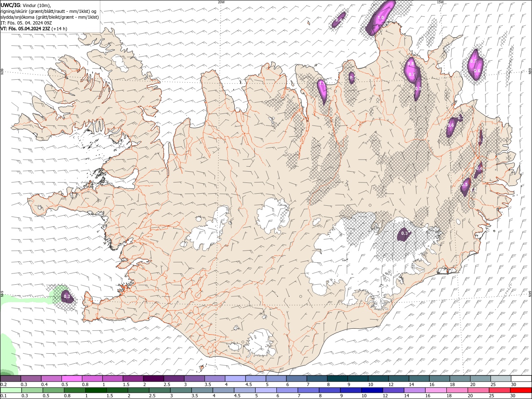Select the white 30 snow legend swatch
Image resolution: width=532 pixels, height=399 pixels.
521,379
